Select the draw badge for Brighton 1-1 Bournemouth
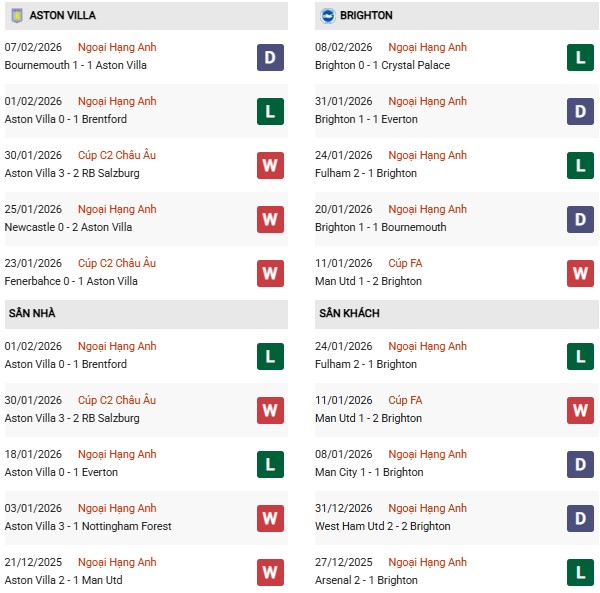 580,219
